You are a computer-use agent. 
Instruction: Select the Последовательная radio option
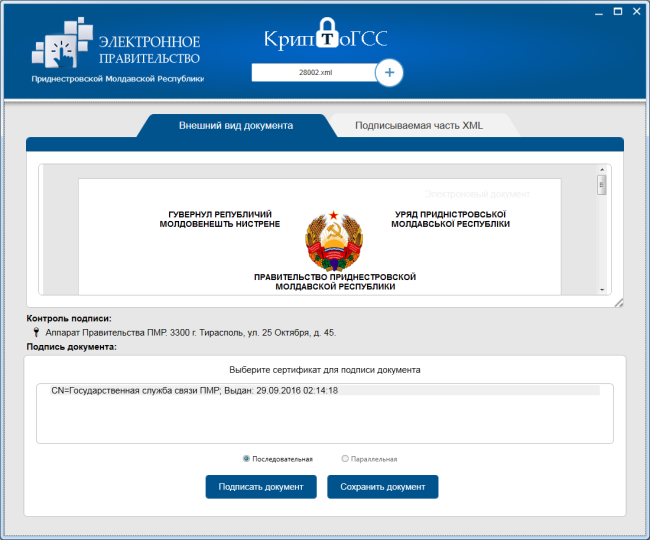(x=247, y=459)
